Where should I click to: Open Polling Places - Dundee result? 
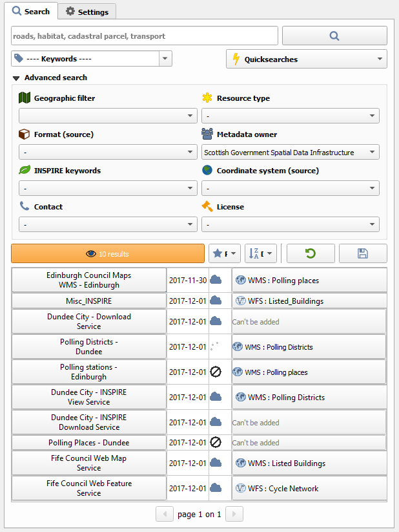pos(89,443)
